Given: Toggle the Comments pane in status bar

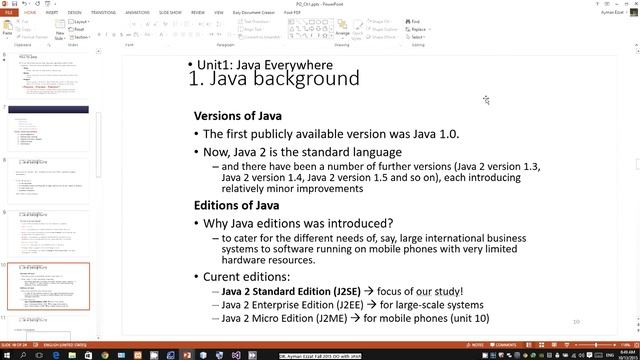Looking at the screenshot, I should click(503, 345).
